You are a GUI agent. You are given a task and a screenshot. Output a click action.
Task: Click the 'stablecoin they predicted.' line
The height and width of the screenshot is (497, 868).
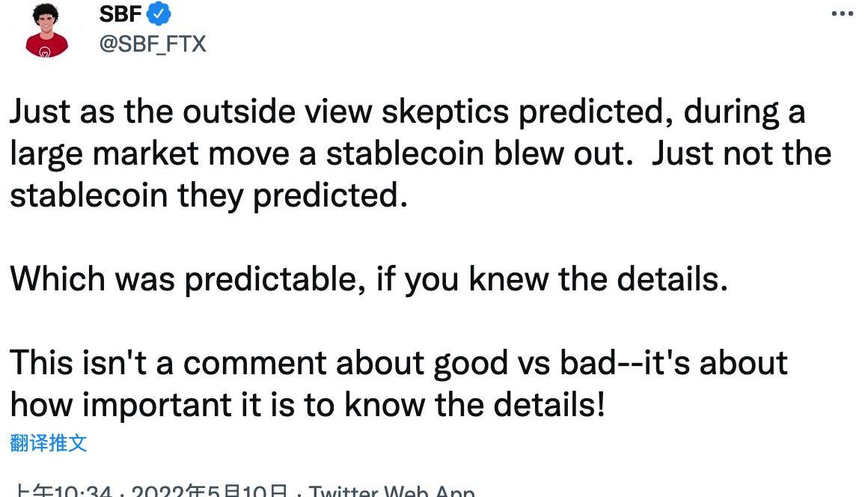click(209, 196)
